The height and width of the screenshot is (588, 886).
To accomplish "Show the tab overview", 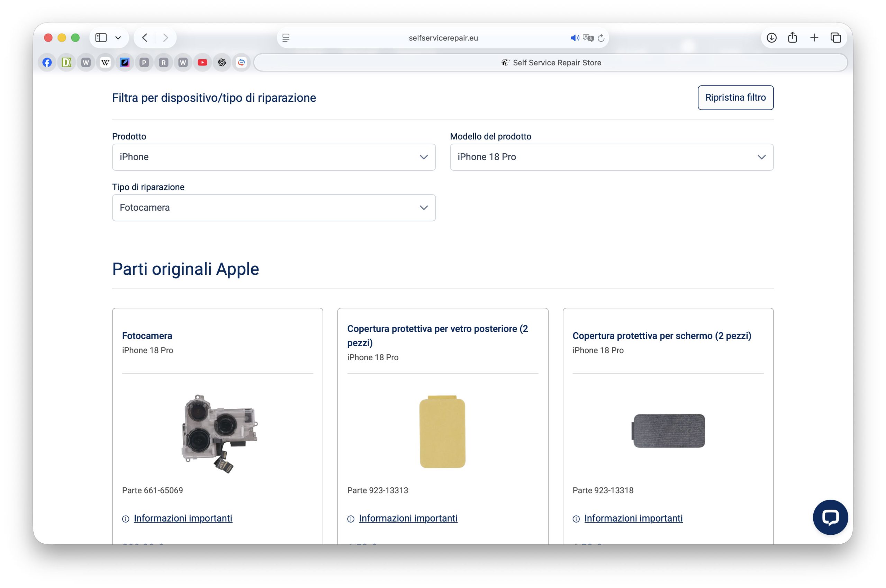I will pyautogui.click(x=835, y=37).
